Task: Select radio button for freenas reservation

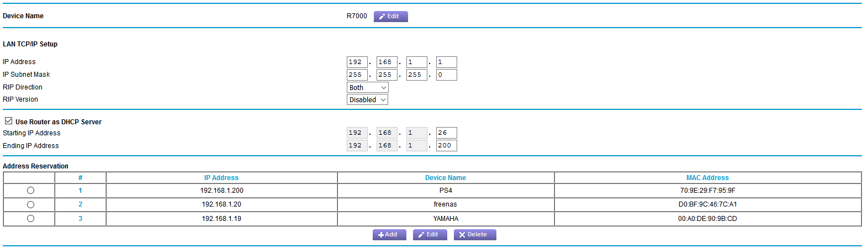Action: pos(30,204)
